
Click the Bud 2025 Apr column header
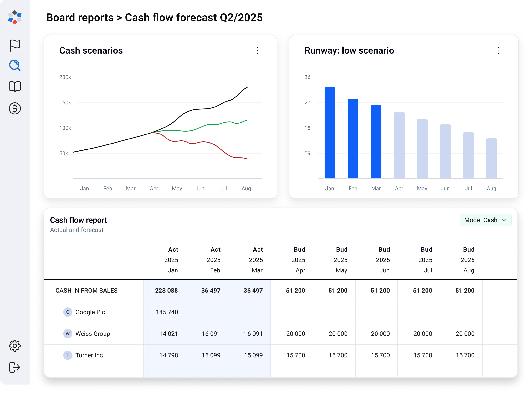pos(299,260)
